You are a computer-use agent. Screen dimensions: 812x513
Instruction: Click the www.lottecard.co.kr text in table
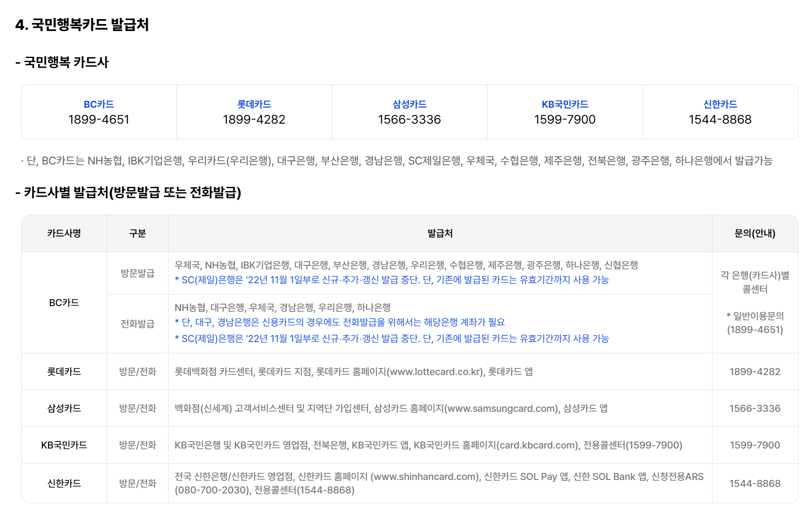click(434, 372)
